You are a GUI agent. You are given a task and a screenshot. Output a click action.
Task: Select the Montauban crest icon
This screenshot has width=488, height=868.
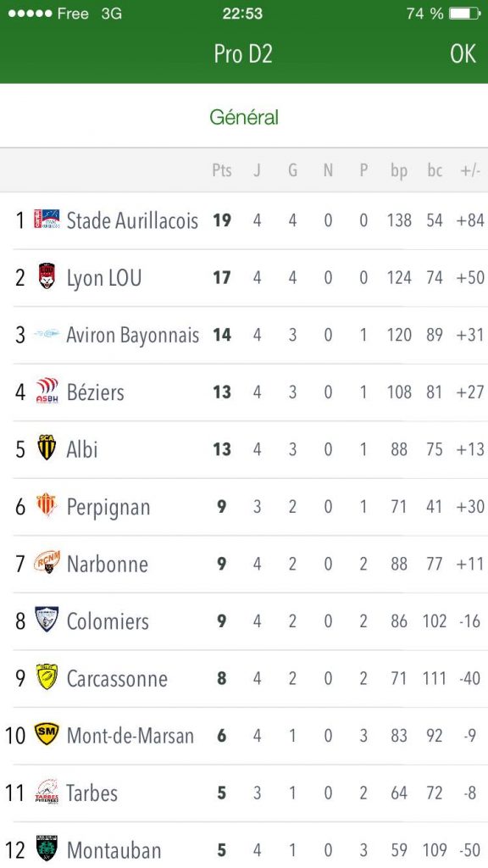tap(47, 848)
